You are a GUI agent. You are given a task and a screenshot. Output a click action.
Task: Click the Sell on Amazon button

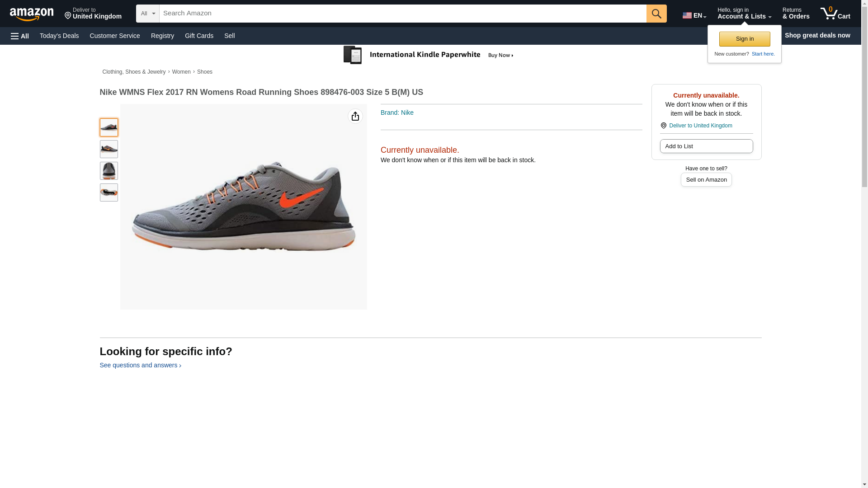pos(706,180)
